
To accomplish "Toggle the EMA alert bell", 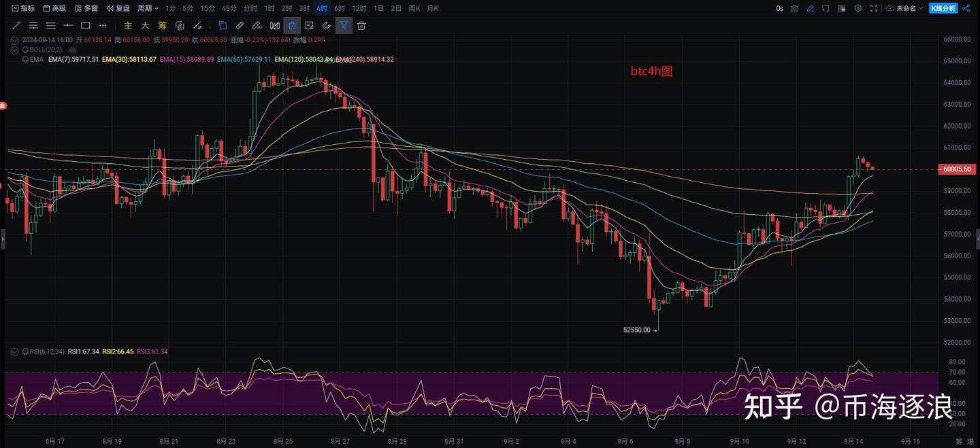I will pyautogui.click(x=25, y=60).
